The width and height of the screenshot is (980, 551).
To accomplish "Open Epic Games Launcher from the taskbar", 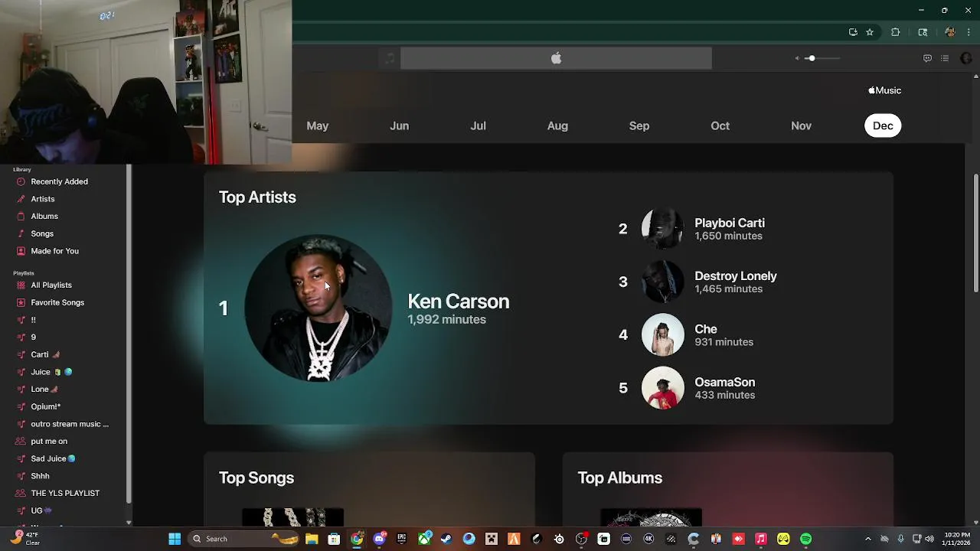I will tap(401, 539).
